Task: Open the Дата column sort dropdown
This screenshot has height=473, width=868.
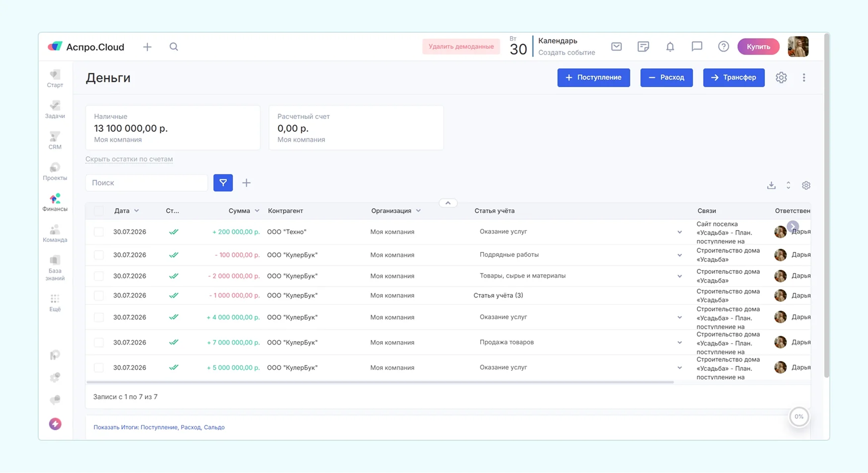Action: [x=136, y=211]
